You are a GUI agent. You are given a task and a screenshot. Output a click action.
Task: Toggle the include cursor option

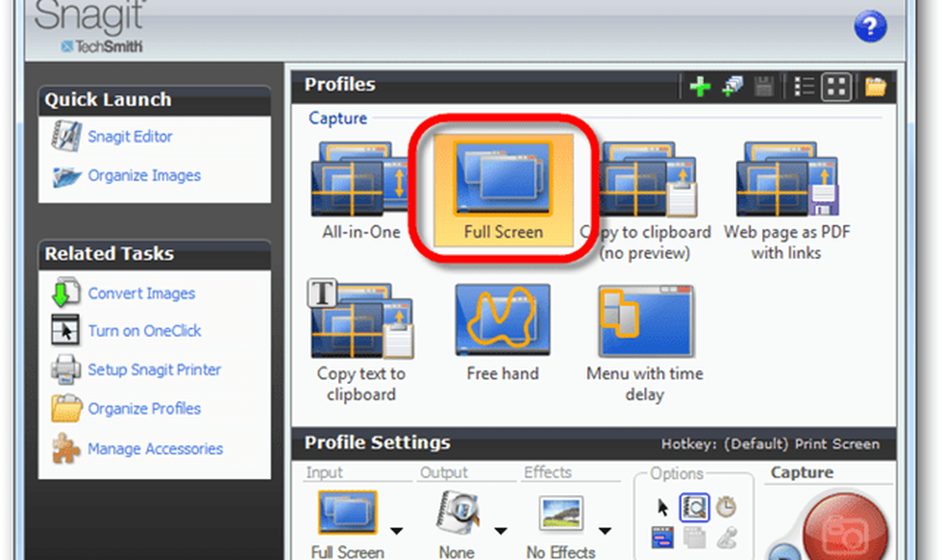[x=662, y=507]
